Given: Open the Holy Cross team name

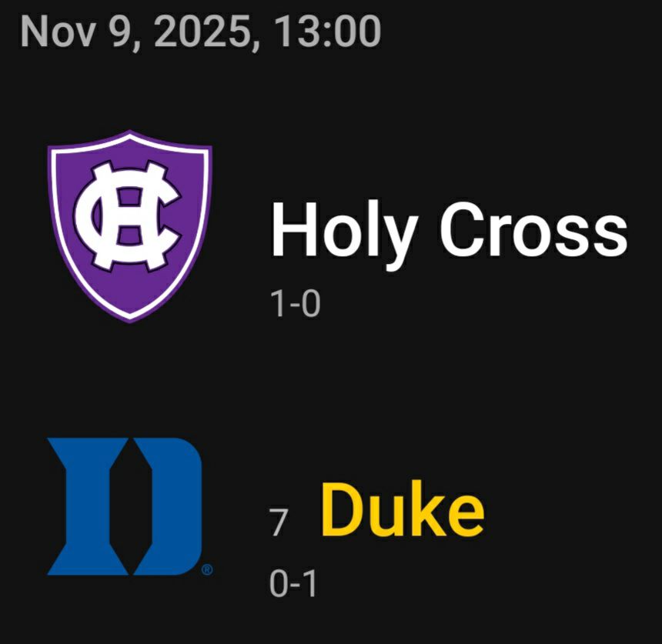Looking at the screenshot, I should (449, 231).
